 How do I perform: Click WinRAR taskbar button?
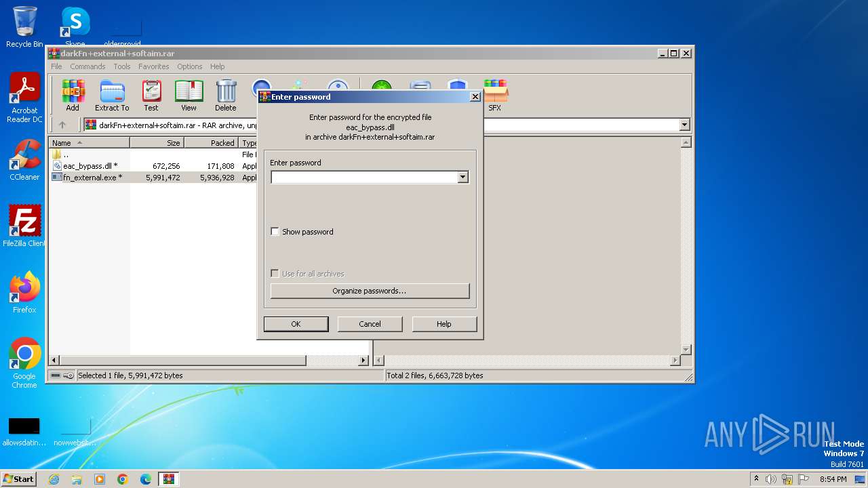tap(169, 479)
